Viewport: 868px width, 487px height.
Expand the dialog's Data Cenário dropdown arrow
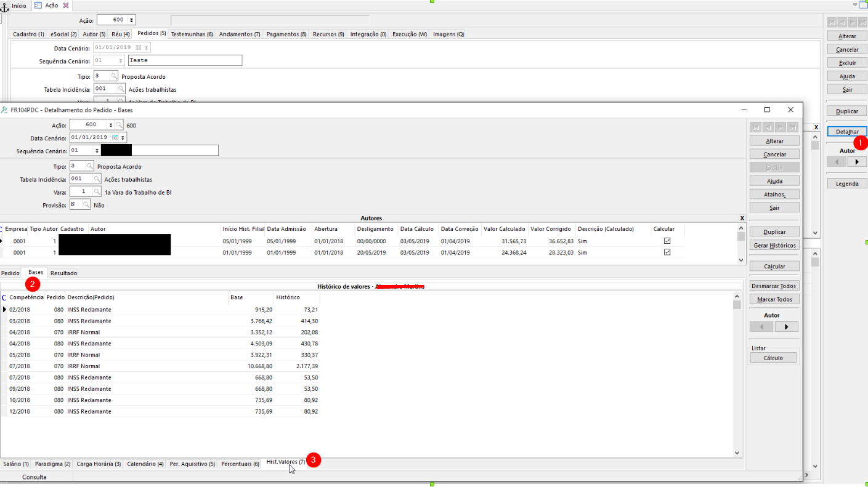(x=123, y=137)
